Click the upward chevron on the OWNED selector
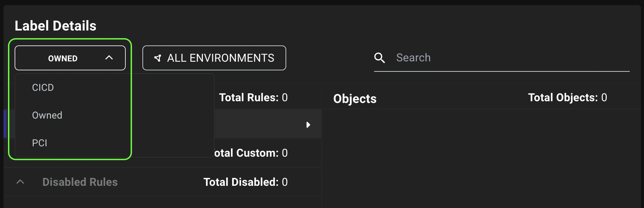Screen dimensions: 644x208 coord(110,58)
